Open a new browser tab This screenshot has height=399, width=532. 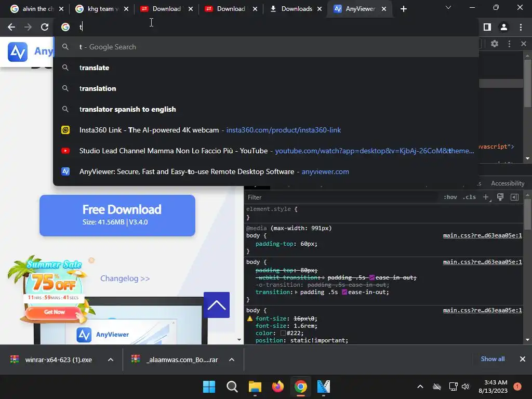pos(403,9)
